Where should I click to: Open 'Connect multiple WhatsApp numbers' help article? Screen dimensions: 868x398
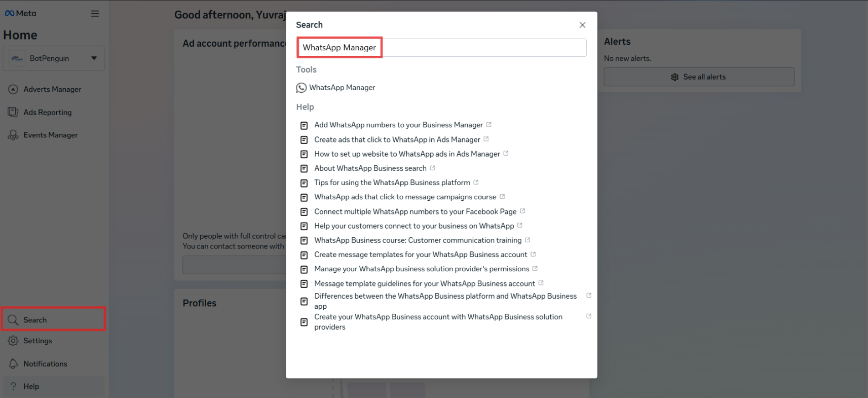(415, 211)
